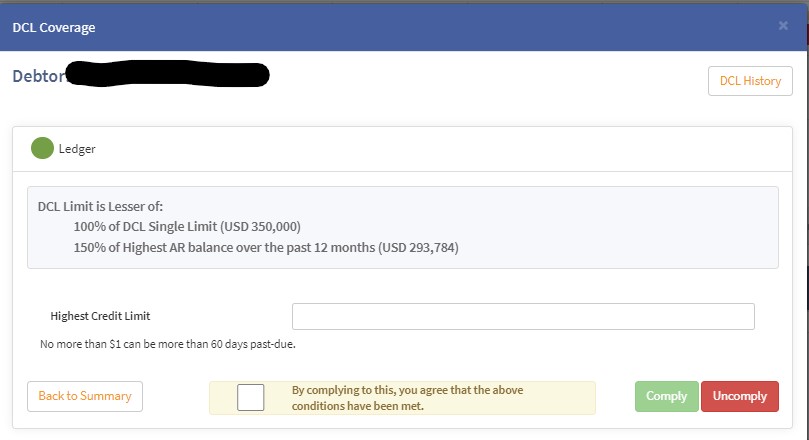Click the green Ledger status circle
This screenshot has height=440, width=809.
(x=43, y=149)
